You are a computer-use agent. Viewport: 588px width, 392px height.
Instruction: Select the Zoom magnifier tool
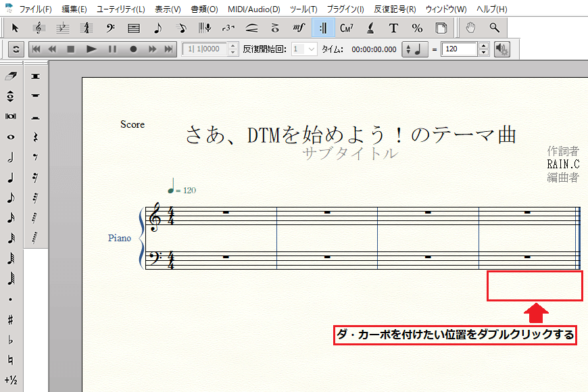pyautogui.click(x=495, y=28)
